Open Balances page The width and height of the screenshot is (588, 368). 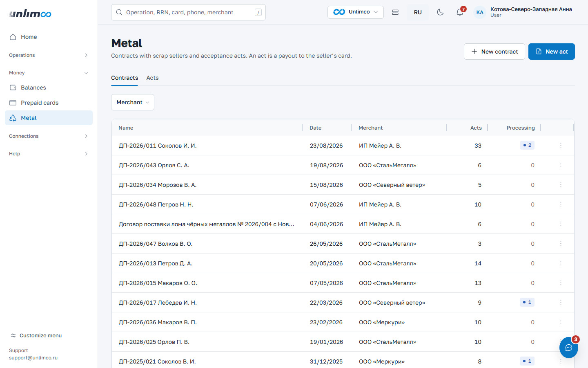tap(49, 88)
